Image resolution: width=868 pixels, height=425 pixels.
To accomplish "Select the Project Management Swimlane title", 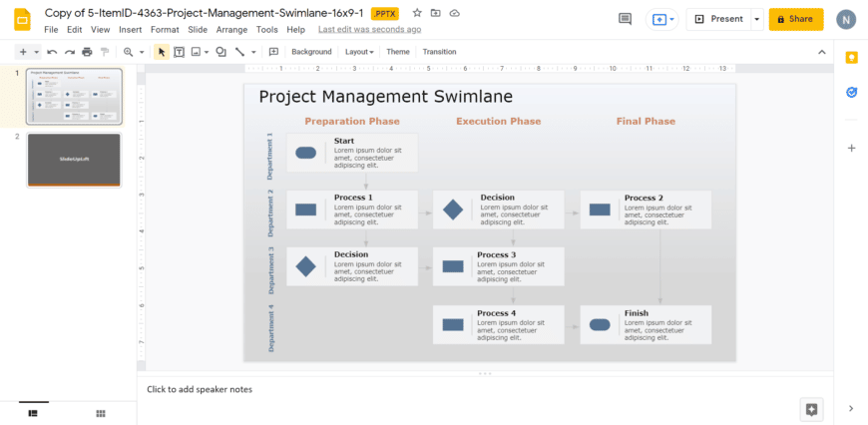I will (386, 97).
